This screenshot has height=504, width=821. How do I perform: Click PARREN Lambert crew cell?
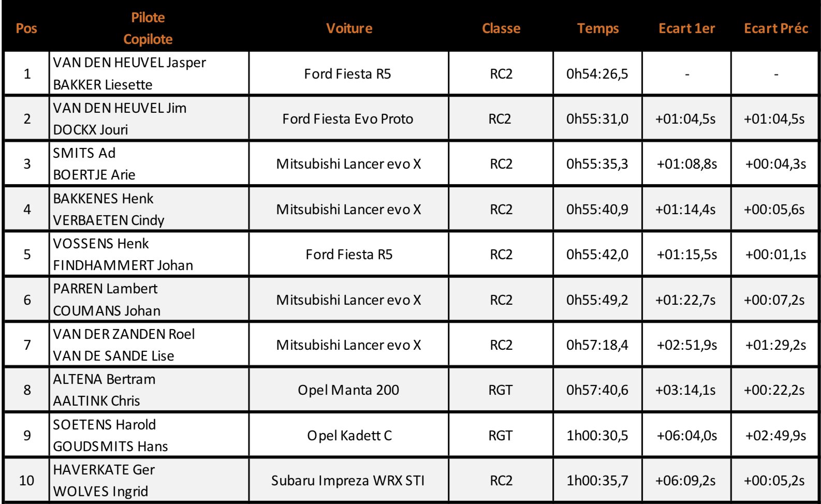149,300
